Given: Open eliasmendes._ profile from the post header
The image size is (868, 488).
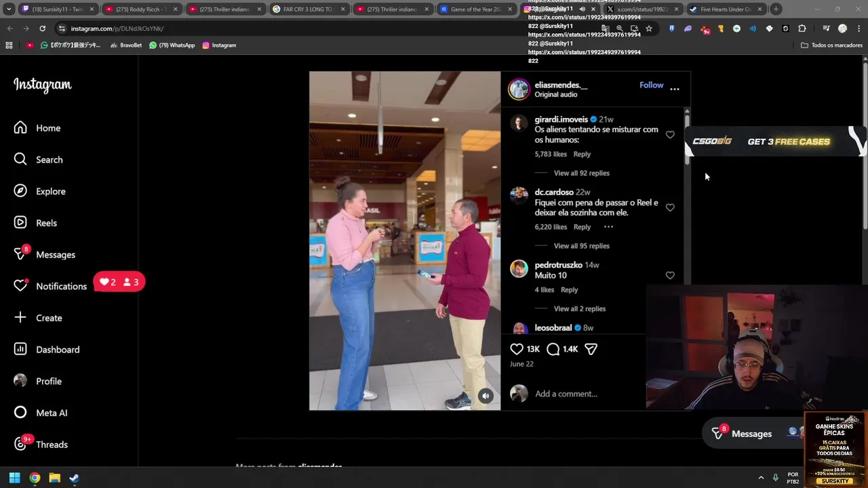Looking at the screenshot, I should pos(561,85).
